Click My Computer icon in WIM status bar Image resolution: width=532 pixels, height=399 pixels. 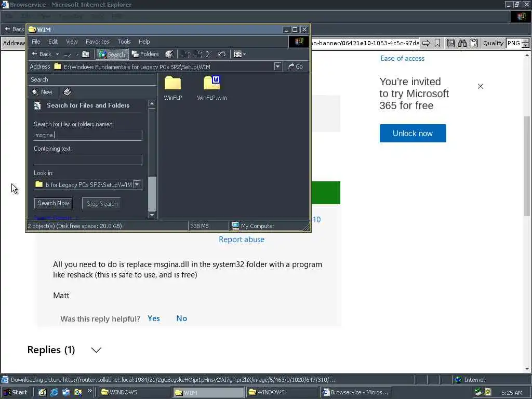[235, 225]
